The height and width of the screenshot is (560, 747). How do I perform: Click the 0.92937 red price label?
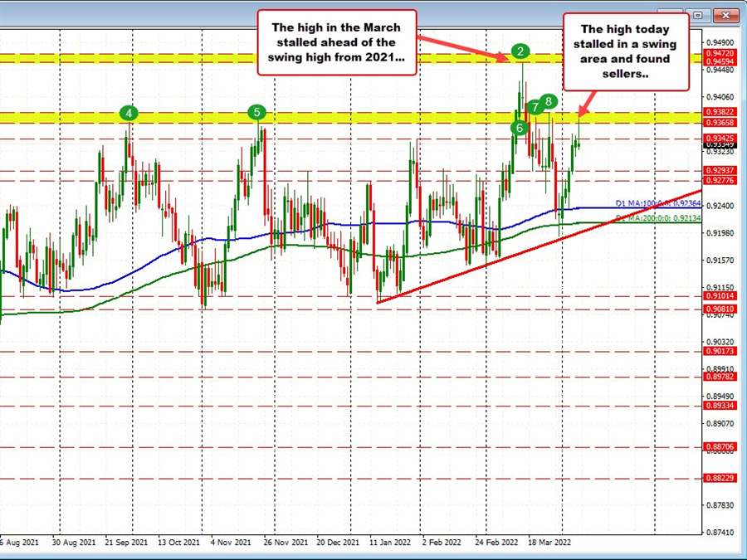click(x=719, y=171)
